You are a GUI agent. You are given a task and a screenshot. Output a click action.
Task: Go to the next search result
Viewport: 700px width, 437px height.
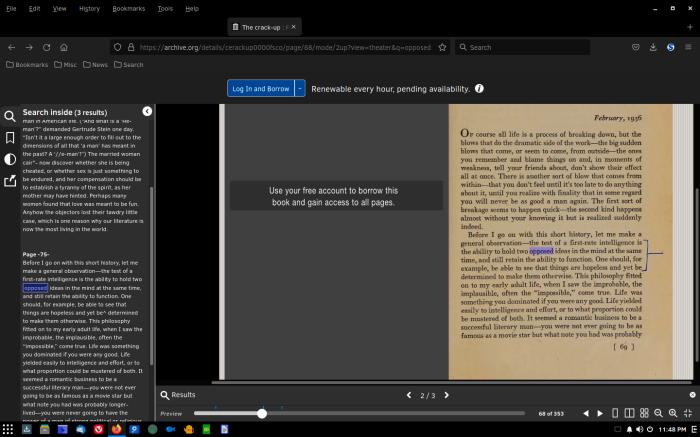[446, 395]
